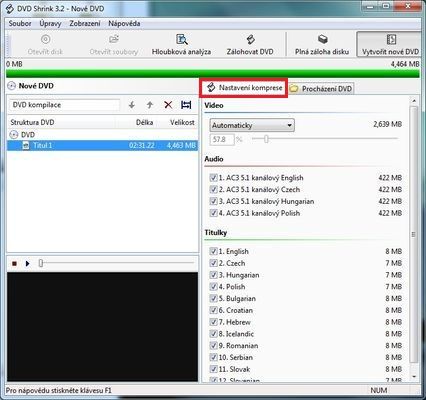
Task: Stop preview playback
Action: point(14,264)
